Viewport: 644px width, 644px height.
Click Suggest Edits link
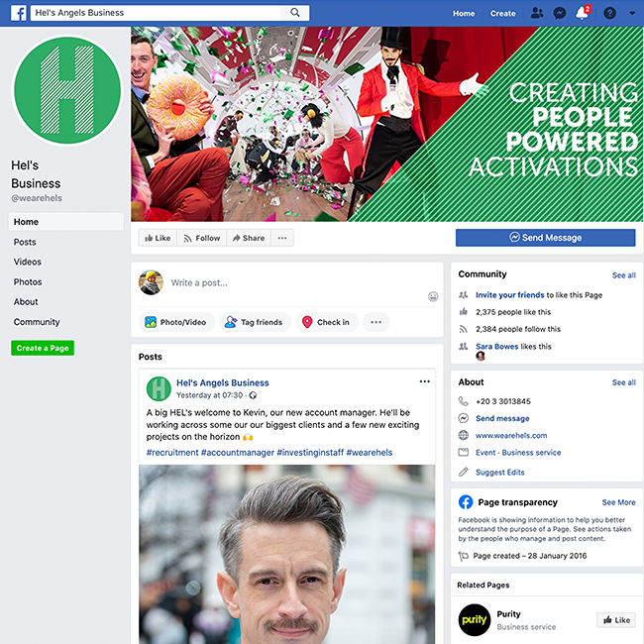499,473
